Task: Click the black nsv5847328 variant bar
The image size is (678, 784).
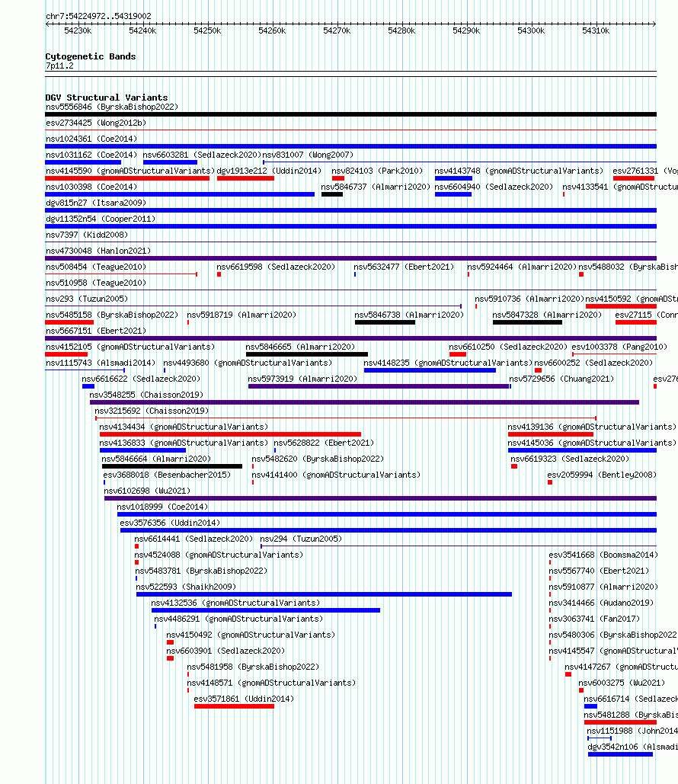Action: (527, 322)
